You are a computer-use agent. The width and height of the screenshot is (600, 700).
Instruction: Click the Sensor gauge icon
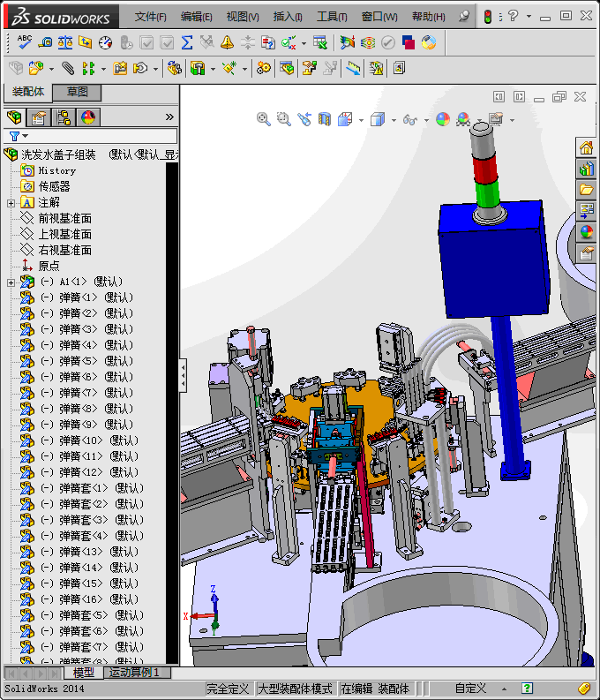pyautogui.click(x=106, y=42)
